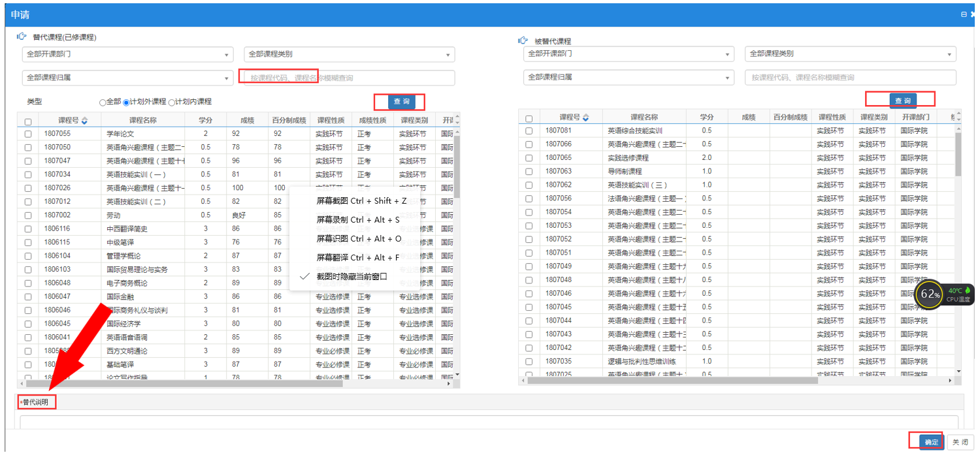The width and height of the screenshot is (980, 455).
Task: Click the 确定 button at the bottom
Action: [x=931, y=442]
